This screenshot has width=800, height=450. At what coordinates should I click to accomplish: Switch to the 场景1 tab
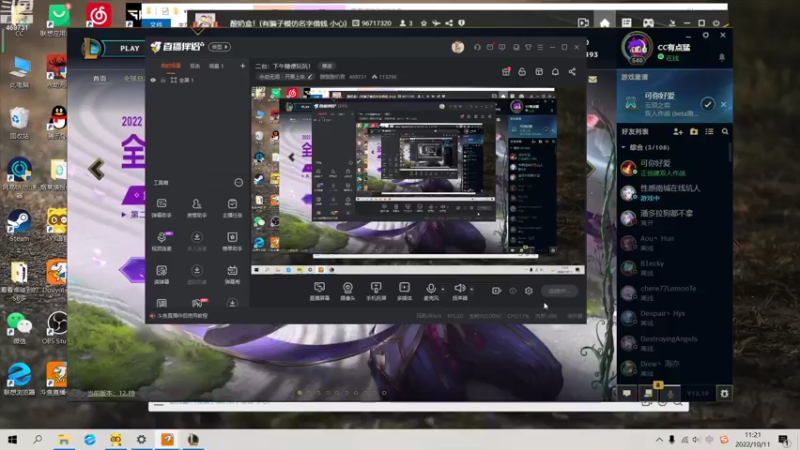click(x=216, y=66)
